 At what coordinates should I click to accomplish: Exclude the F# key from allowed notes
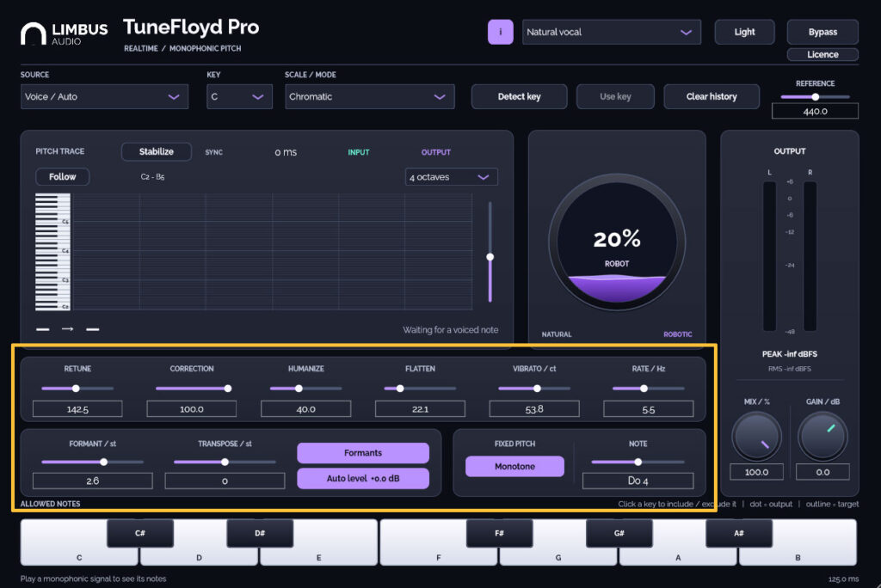point(499,533)
